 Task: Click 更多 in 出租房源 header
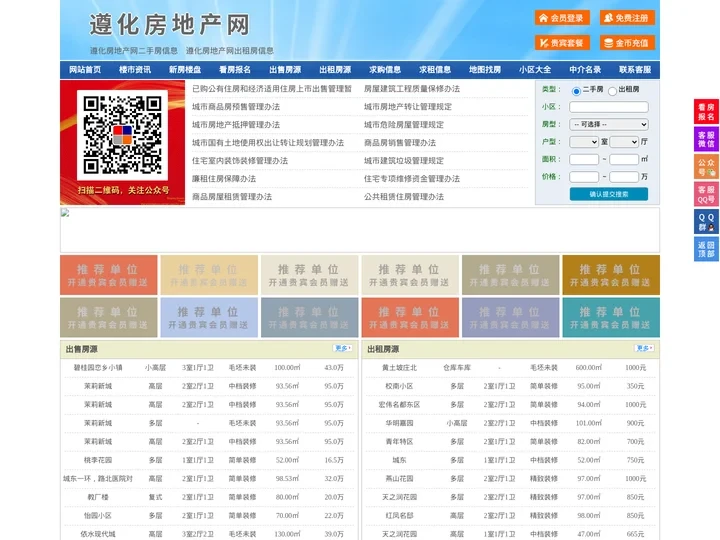644,349
